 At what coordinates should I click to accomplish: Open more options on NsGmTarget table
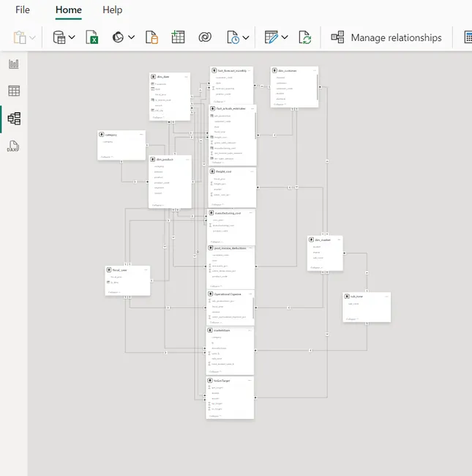[x=250, y=380]
